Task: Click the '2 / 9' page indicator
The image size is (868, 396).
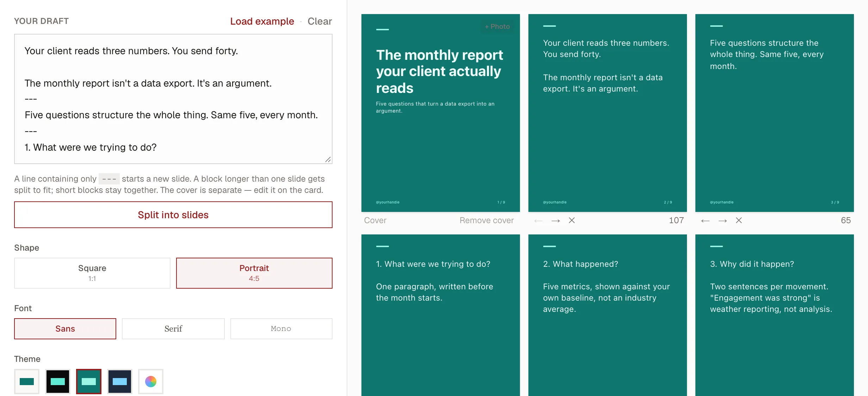Action: 668,202
